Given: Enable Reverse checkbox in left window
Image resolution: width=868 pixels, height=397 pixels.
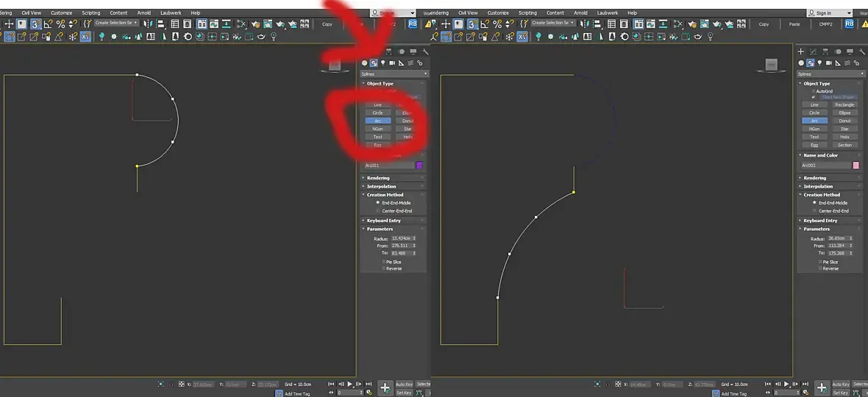Looking at the screenshot, I should click(383, 269).
